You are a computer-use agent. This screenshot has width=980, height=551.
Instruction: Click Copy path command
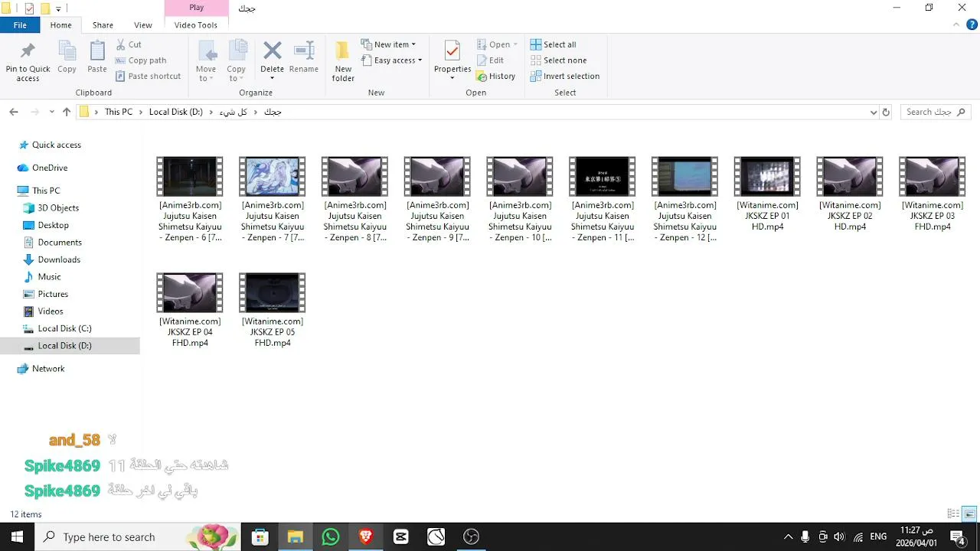point(141,60)
